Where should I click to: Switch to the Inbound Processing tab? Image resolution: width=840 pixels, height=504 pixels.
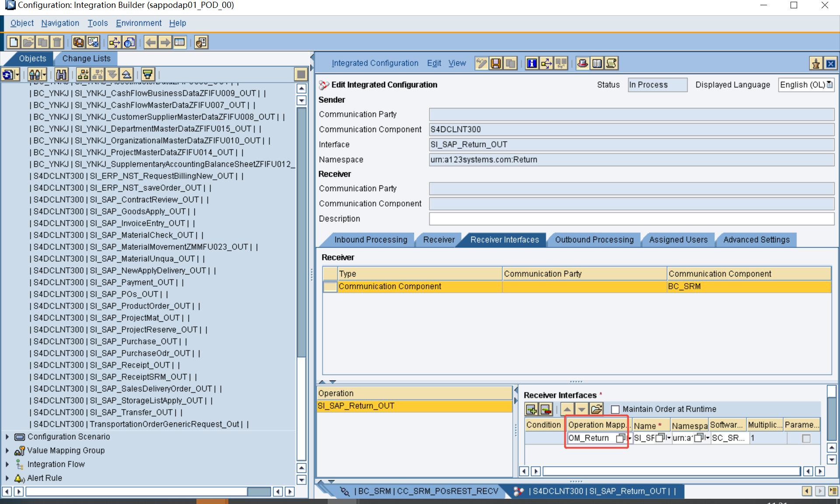pos(371,240)
